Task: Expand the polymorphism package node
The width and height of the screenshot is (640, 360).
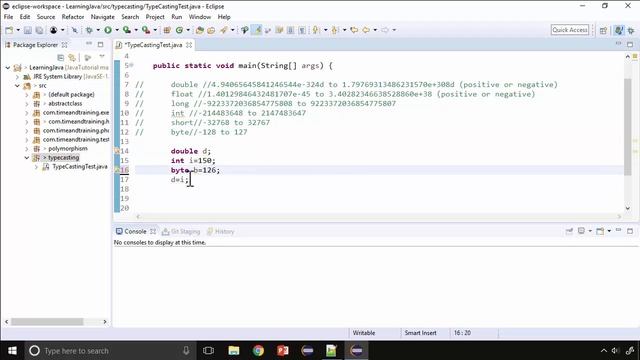Action: pyautogui.click(x=27, y=149)
